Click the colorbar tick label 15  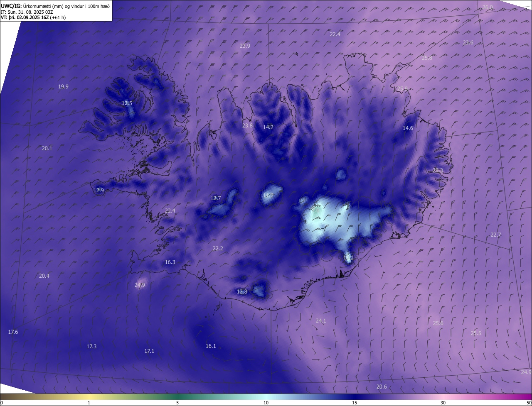(355, 403)
